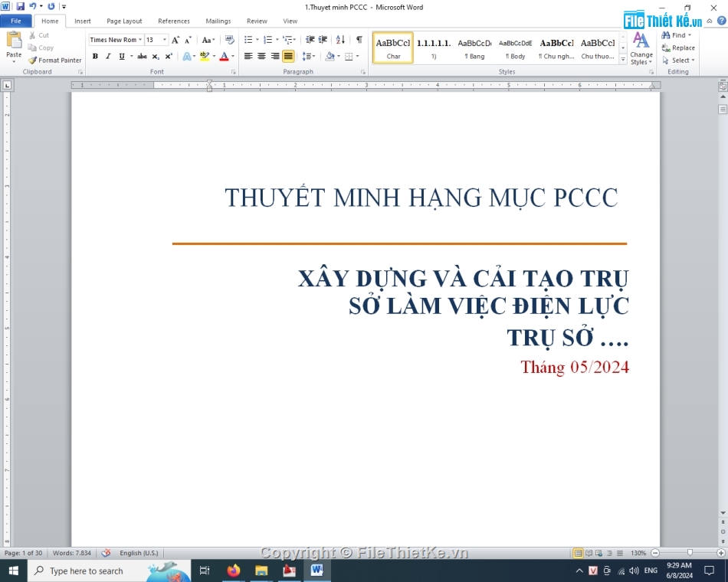This screenshot has height=582, width=728.
Task: Click the Words: 7,834 count
Action: coord(72,553)
